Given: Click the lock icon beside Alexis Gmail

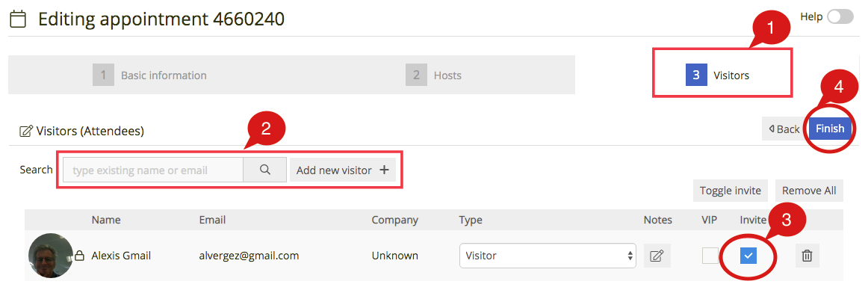Looking at the screenshot, I should coord(80,256).
